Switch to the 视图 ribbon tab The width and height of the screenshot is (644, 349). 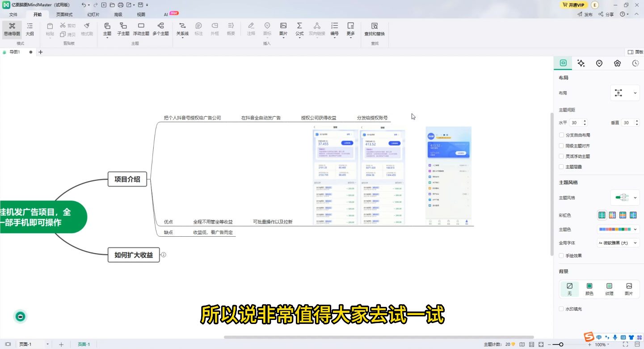(x=141, y=14)
